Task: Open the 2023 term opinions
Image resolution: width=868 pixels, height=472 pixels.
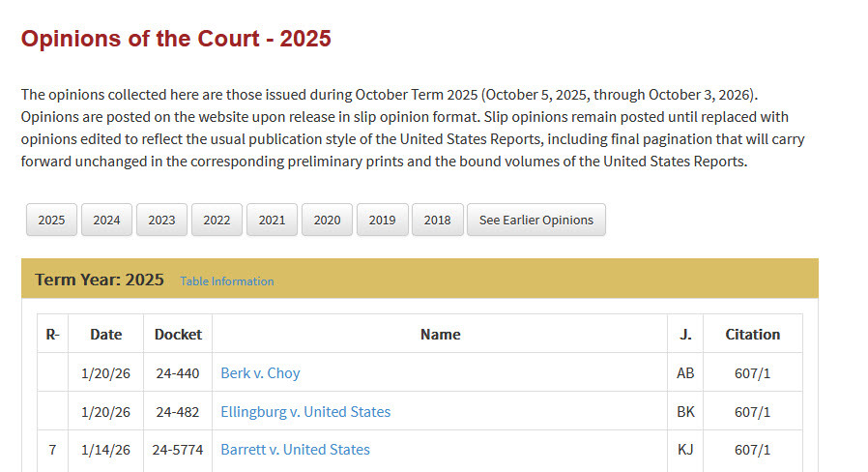Action: click(161, 220)
